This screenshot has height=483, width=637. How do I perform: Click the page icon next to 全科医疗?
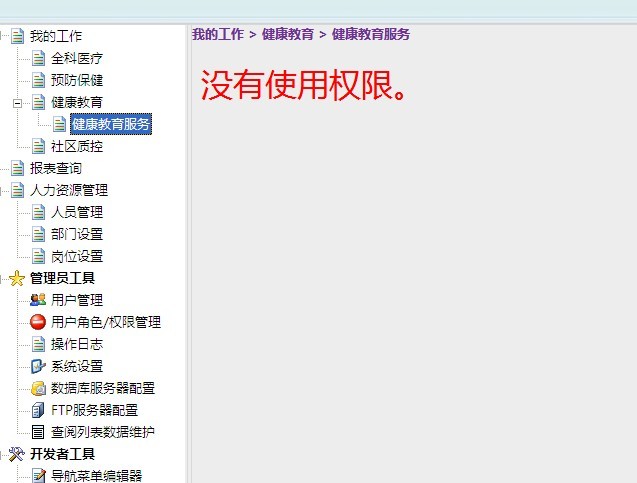pyautogui.click(x=39, y=58)
